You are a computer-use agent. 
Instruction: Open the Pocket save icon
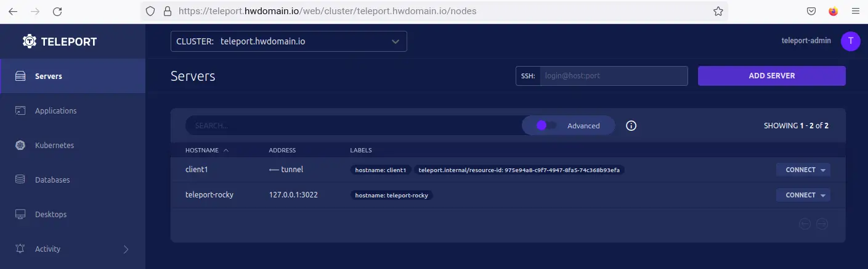(812, 11)
